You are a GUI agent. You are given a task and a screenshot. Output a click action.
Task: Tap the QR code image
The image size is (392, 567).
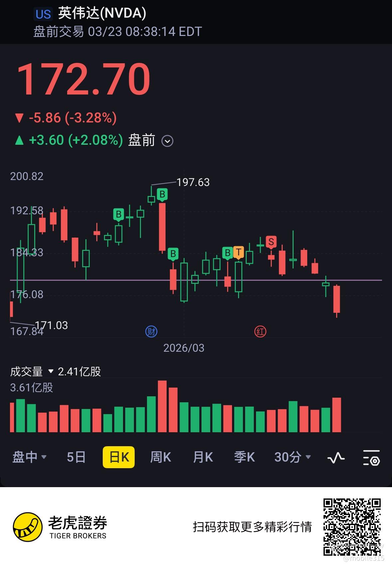(x=352, y=527)
